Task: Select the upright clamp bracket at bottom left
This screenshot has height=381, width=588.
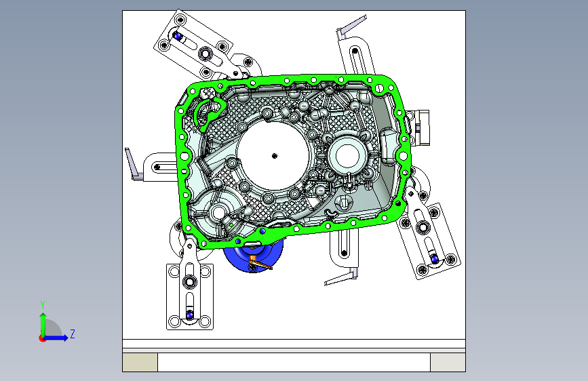Action: pyautogui.click(x=190, y=296)
